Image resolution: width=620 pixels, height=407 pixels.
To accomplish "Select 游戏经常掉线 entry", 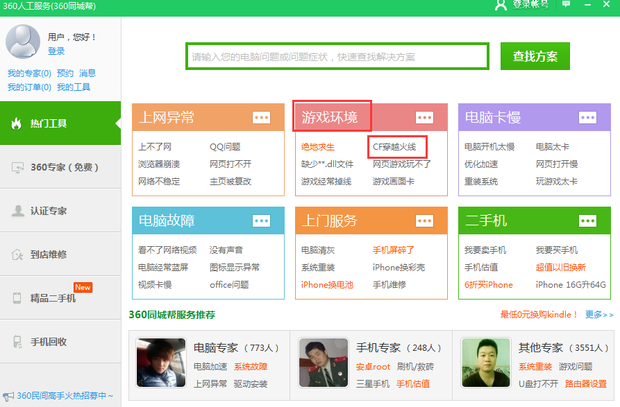I will coord(326,181).
